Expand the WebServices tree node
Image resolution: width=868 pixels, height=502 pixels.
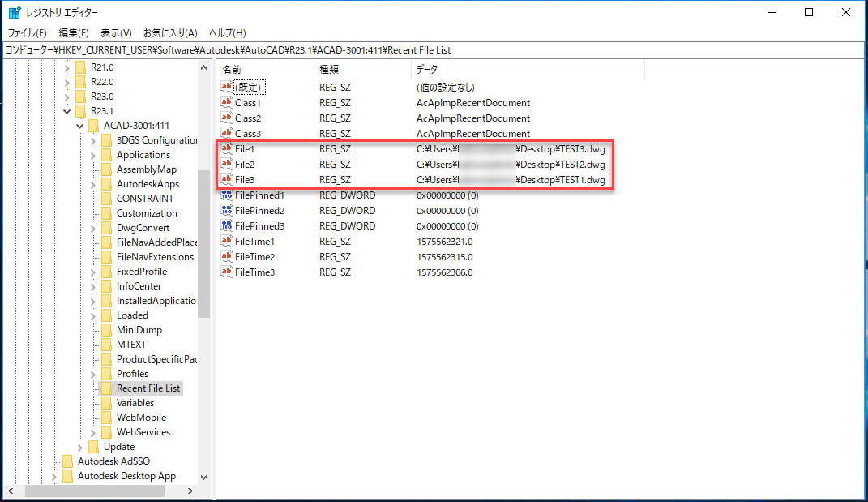[93, 433]
